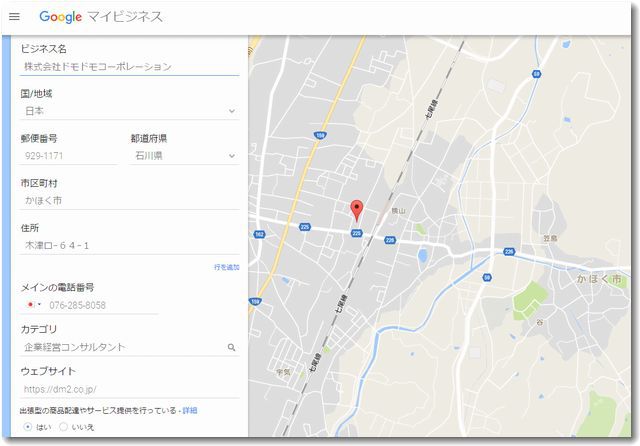The image size is (640, 446).
Task: Click the route 59 shield near top right
Action: pyautogui.click(x=537, y=74)
